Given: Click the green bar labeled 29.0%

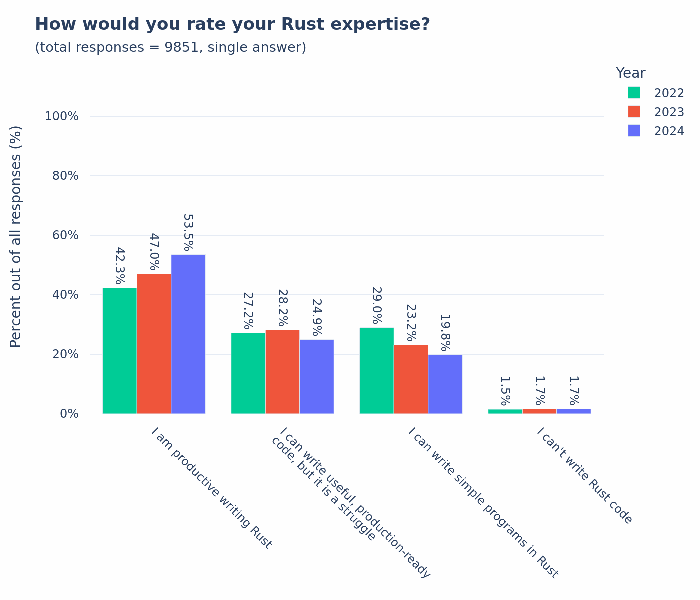Looking at the screenshot, I should [377, 370].
